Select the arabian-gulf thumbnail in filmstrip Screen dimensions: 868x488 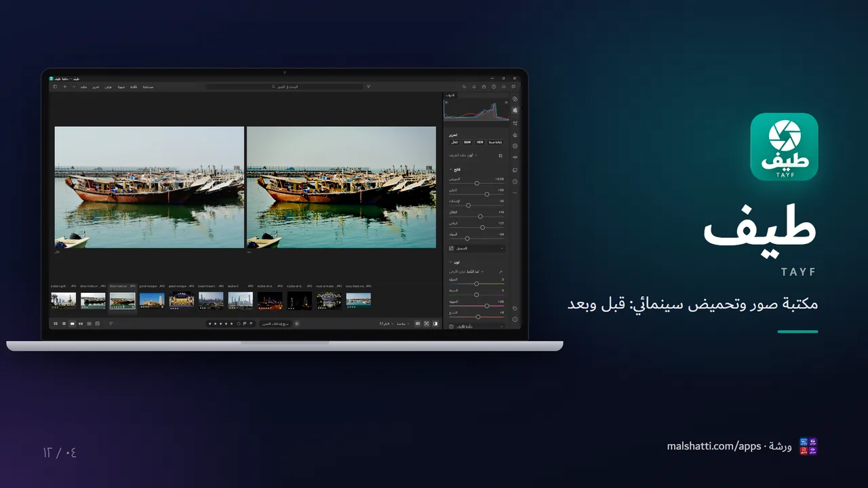click(x=63, y=300)
